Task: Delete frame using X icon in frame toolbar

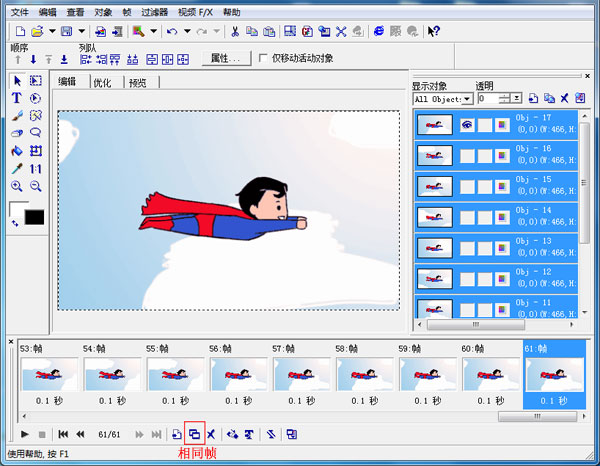Action: 211,434
